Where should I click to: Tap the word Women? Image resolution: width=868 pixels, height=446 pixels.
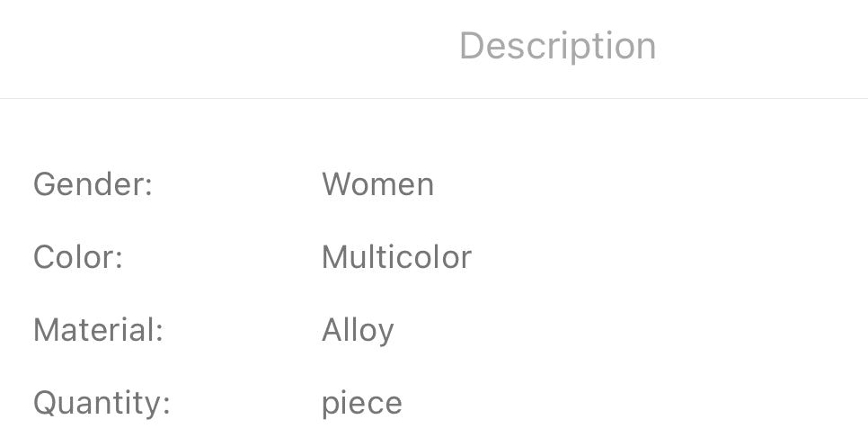tap(377, 185)
